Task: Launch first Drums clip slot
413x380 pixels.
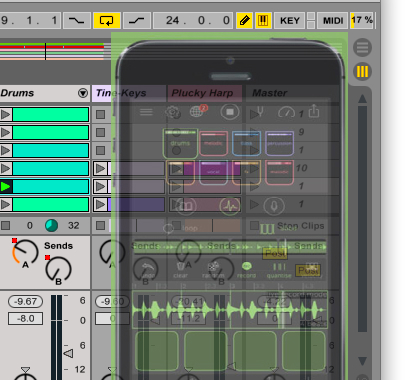Action: point(6,114)
